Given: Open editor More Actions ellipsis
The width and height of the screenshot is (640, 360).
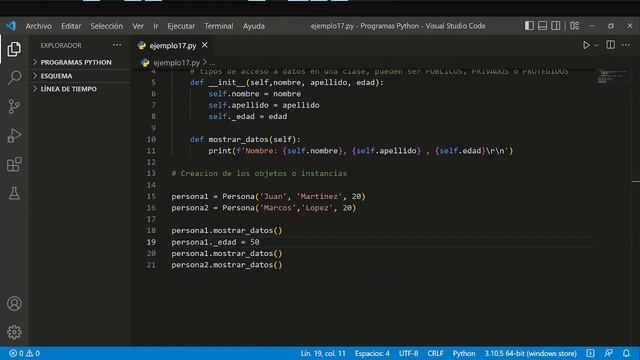Looking at the screenshot, I should [x=626, y=45].
